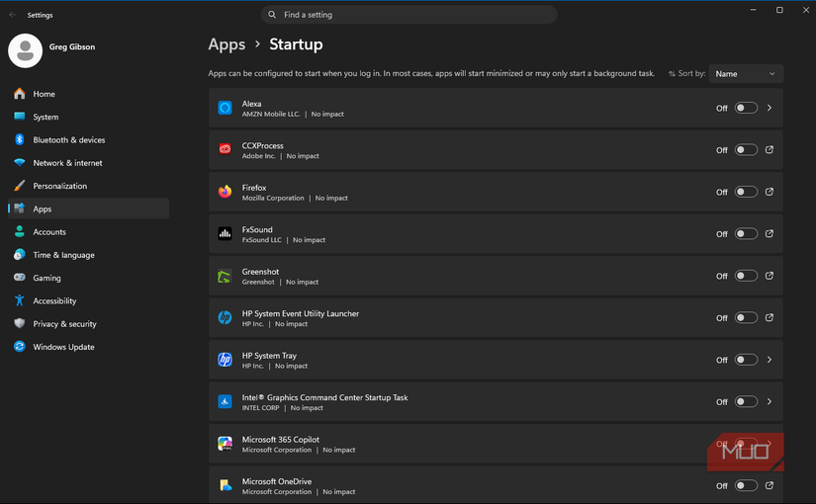Toggle Microsoft OneDrive startup switch
Screen dimensions: 816x504
click(x=746, y=485)
